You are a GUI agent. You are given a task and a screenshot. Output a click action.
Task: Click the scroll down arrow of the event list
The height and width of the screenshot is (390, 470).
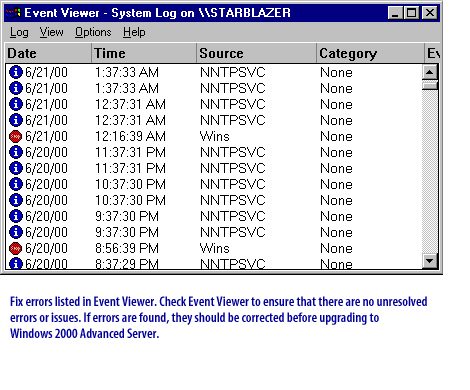coord(430,261)
